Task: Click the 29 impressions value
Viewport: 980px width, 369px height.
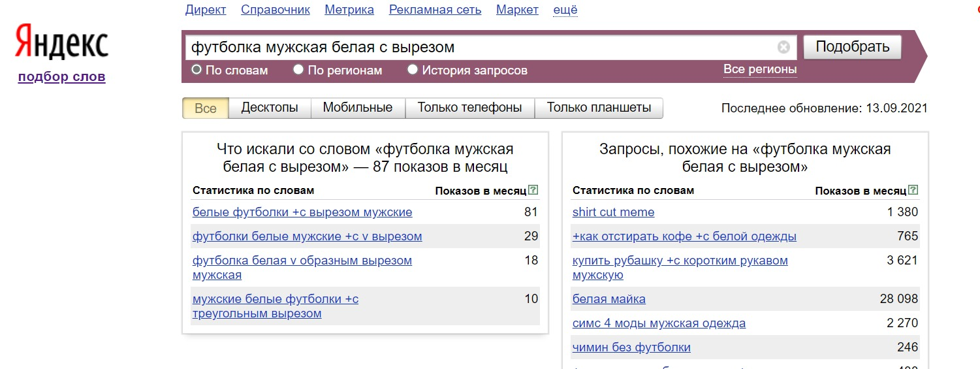Action: (531, 236)
